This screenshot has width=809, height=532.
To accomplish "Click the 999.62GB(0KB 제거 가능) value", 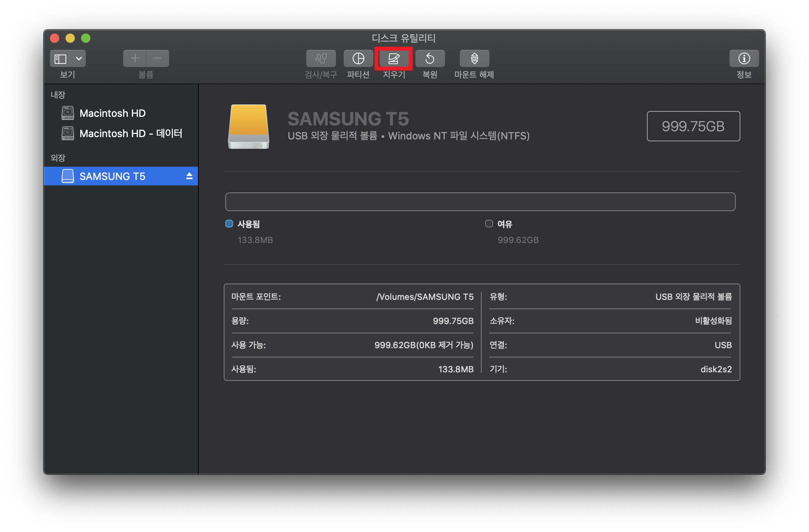I will [424, 345].
